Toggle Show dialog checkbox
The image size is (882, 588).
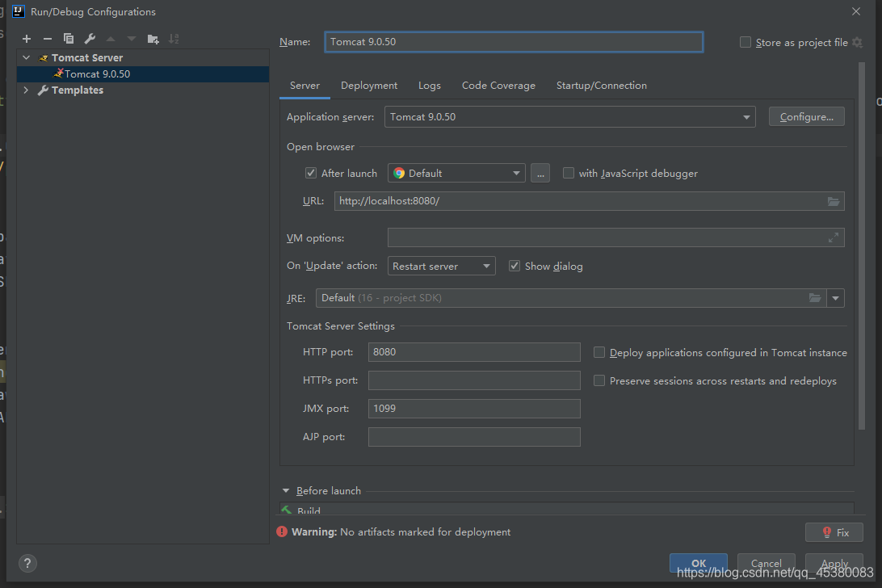514,267
